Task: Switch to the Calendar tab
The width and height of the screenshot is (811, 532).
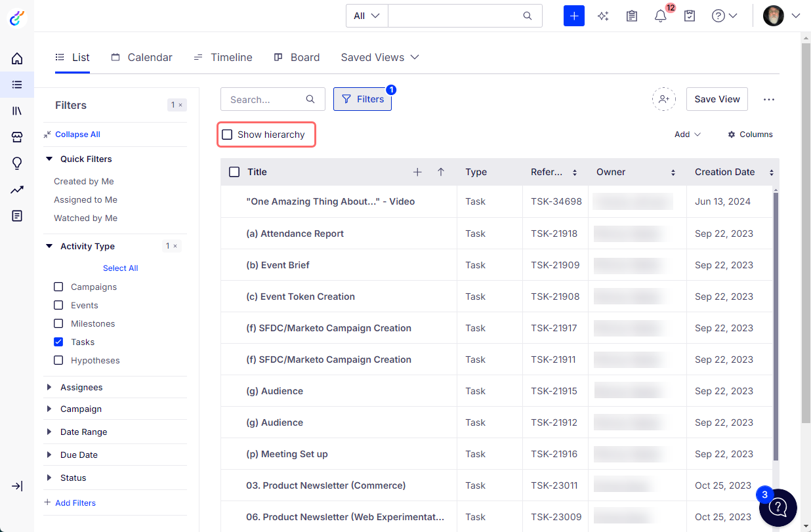Action: click(x=142, y=57)
